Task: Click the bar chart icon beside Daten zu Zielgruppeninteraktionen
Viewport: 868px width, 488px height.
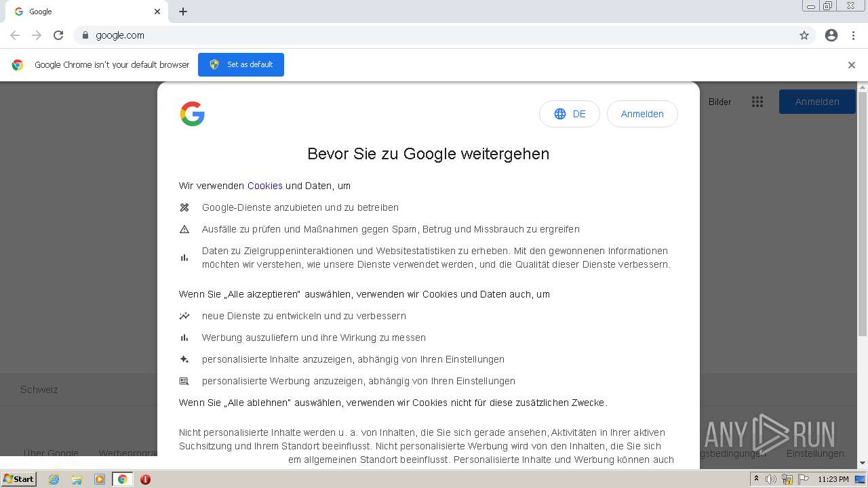Action: [184, 258]
